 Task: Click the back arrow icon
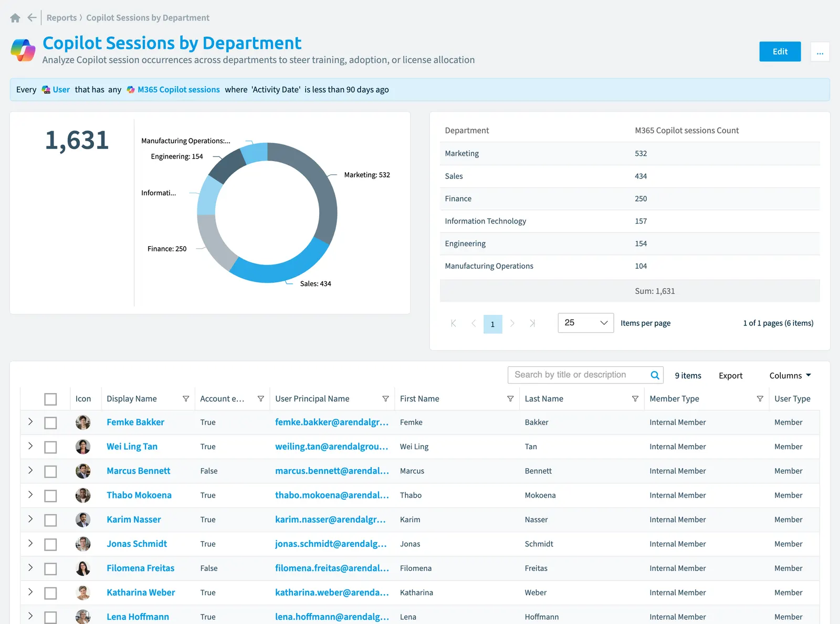[x=32, y=18]
